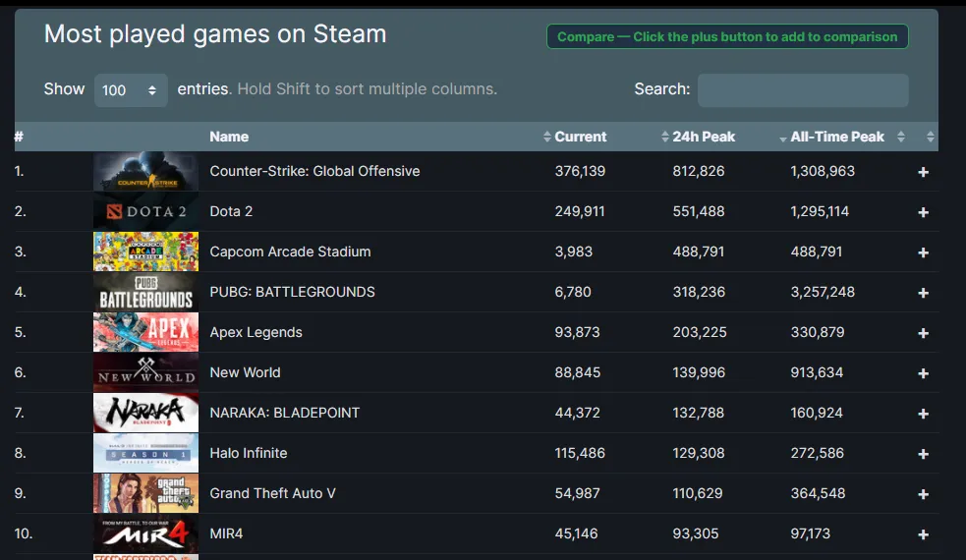
Task: Add PUBG: BATTLEGROUNDS to comparison
Action: point(923,293)
